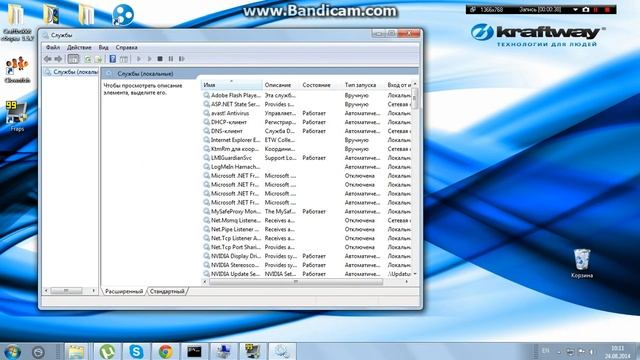The height and width of the screenshot is (360, 640).
Task: Go forward with the toolbar Forward arrow
Action: click(x=58, y=59)
